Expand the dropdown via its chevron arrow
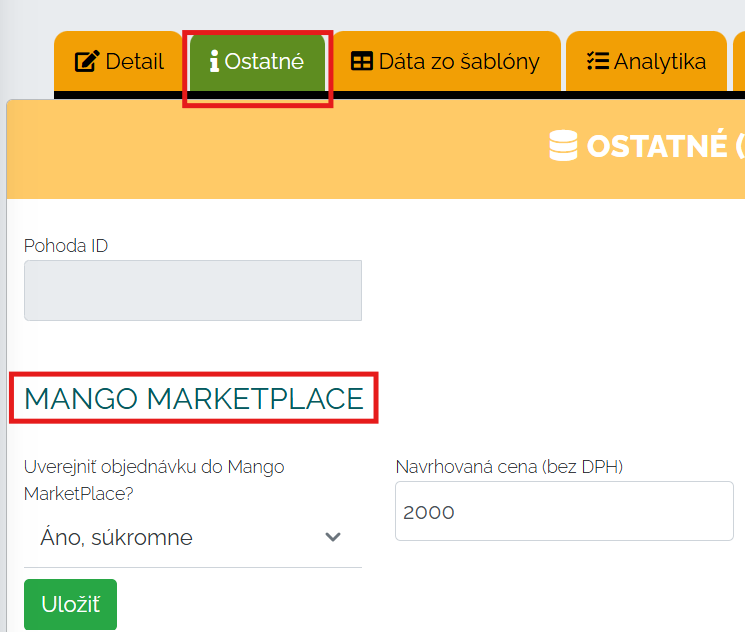 (334, 538)
